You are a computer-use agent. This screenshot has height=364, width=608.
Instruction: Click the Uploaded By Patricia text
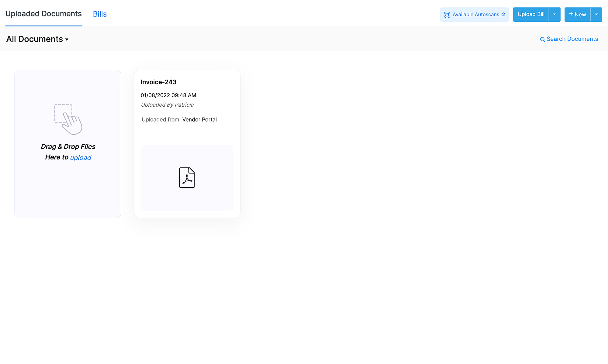[x=167, y=105]
